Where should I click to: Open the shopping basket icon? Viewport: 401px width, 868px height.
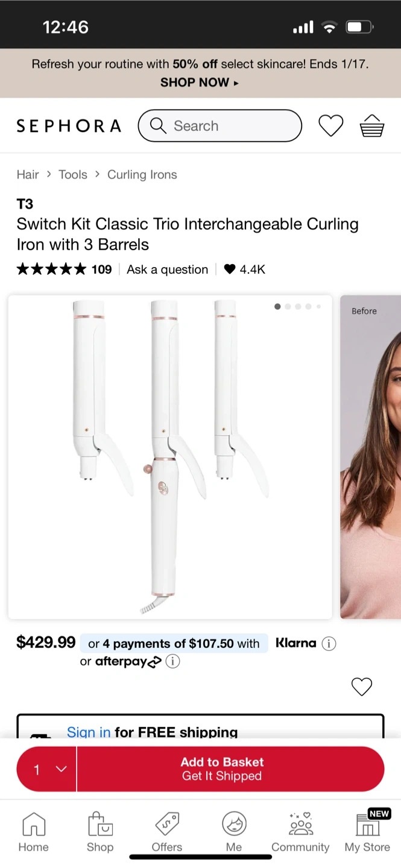point(372,125)
